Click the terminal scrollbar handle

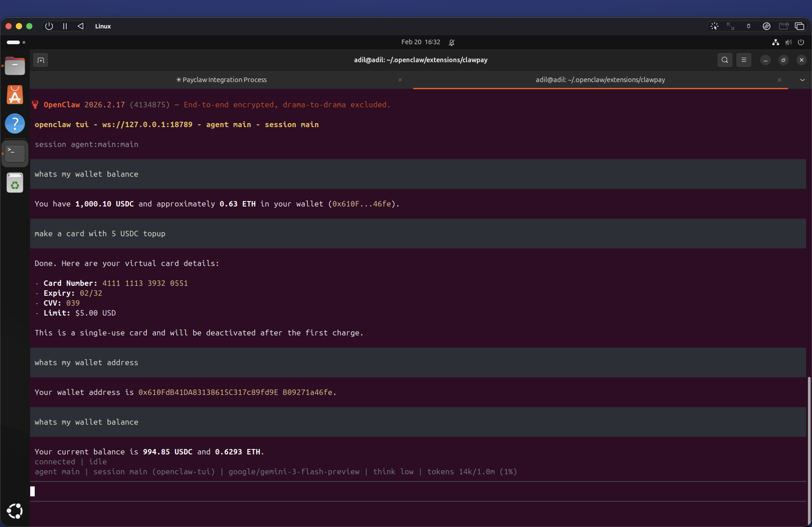click(809, 450)
